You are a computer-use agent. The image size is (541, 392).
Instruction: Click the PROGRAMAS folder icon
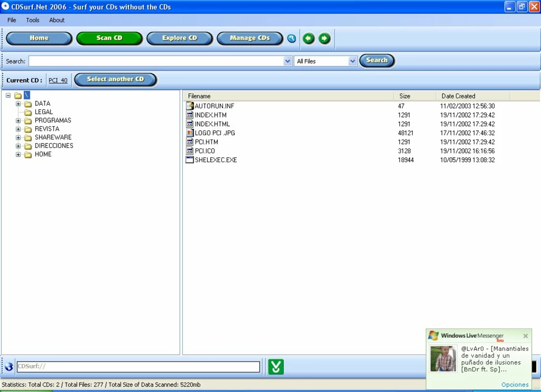click(28, 121)
